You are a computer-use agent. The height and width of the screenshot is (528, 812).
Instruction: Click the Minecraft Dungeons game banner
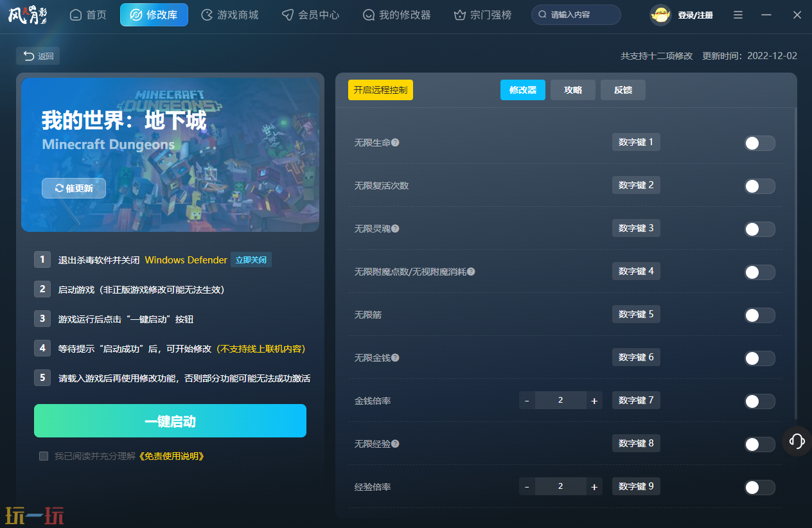pos(170,155)
